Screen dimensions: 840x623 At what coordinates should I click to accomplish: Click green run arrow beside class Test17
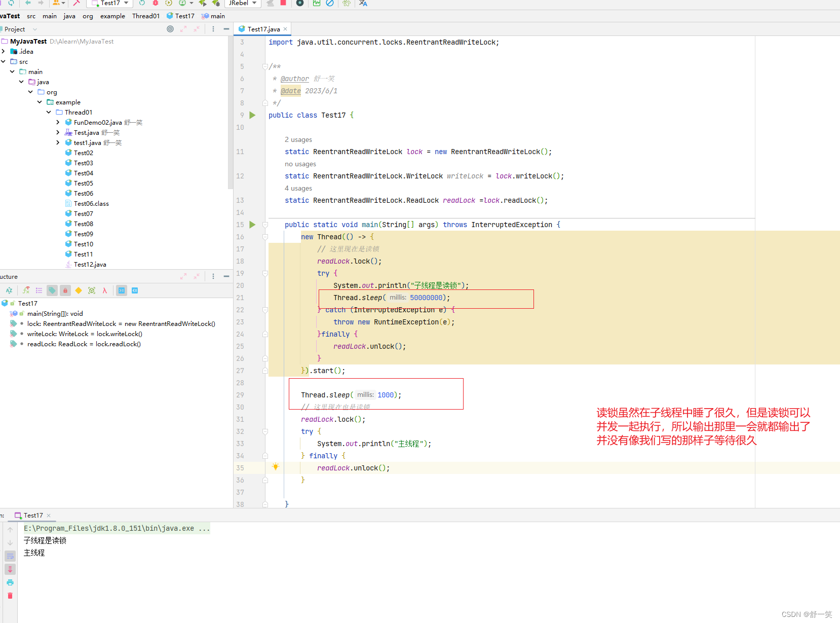252,115
